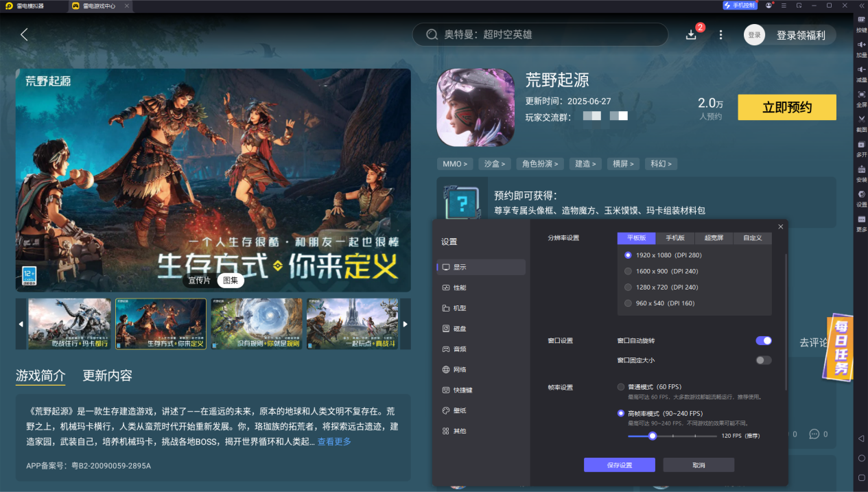Switch to 超宽屏 resolution tab
Screen dimensions: 868x492
click(x=714, y=238)
